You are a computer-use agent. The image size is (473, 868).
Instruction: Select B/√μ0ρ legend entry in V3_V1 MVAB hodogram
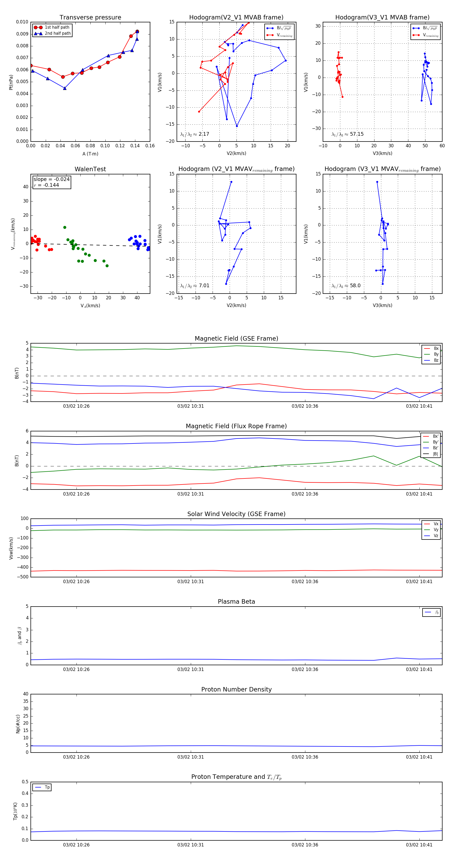425,28
